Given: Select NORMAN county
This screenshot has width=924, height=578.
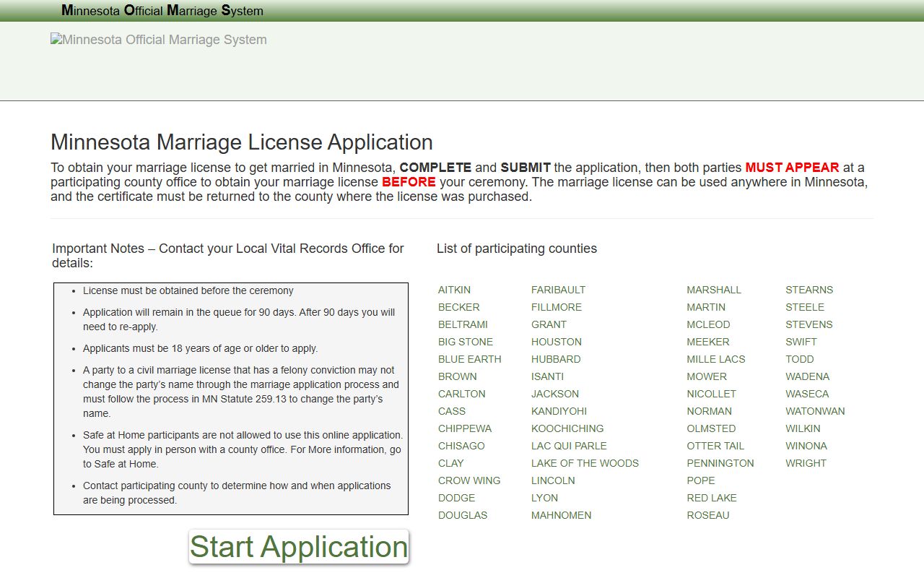Looking at the screenshot, I should [x=710, y=411].
